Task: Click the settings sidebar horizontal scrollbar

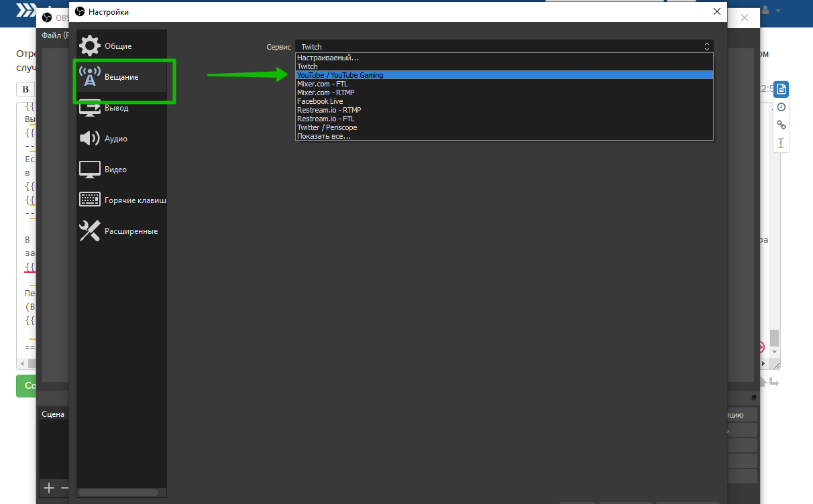Action: point(119,493)
